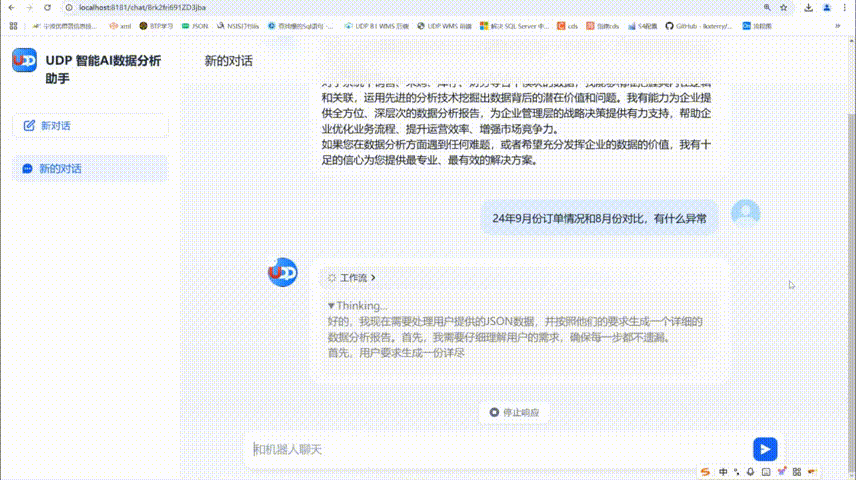Image resolution: width=856 pixels, height=480 pixels.
Task: Collapse the Thinking... disclosure triangle
Action: point(331,306)
